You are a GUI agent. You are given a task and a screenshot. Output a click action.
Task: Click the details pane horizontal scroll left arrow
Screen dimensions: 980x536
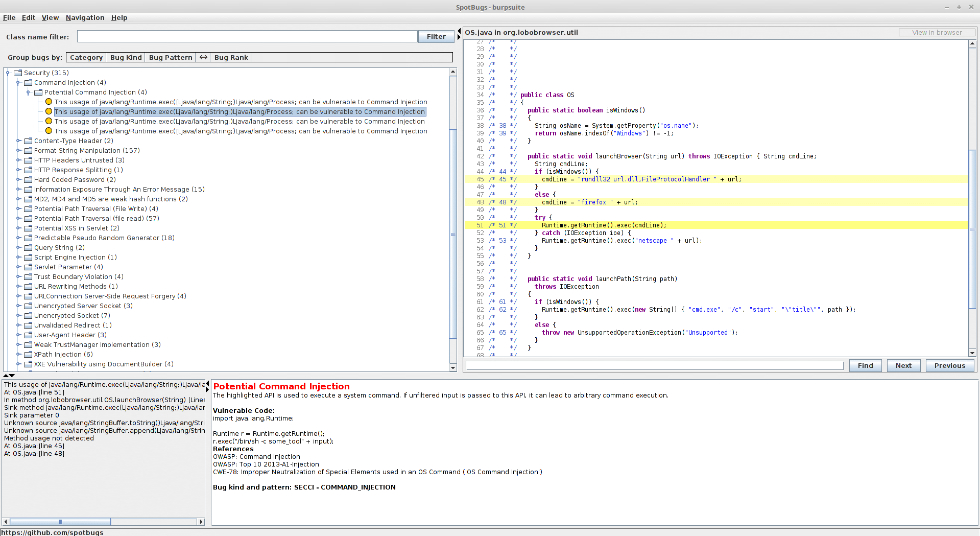click(x=6, y=522)
